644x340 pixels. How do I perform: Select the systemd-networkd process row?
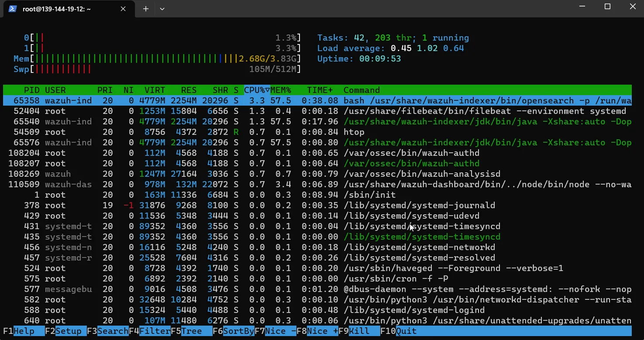click(317, 247)
